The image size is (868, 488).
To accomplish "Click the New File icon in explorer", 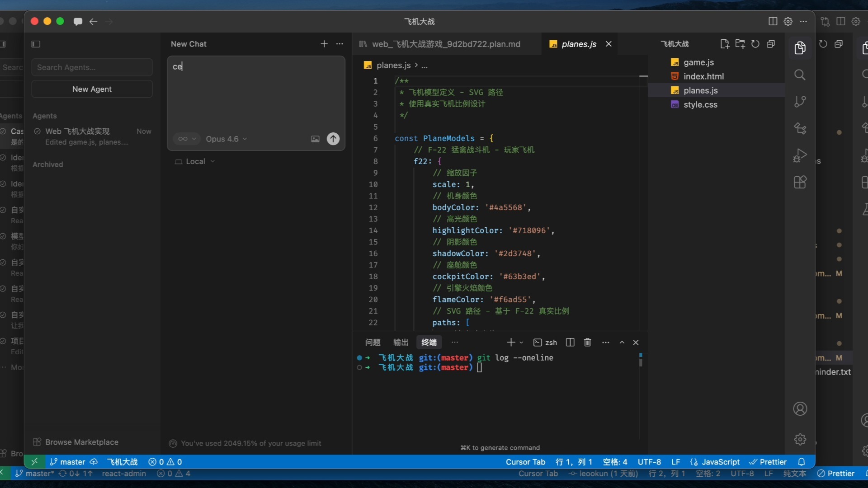I will coord(725,44).
